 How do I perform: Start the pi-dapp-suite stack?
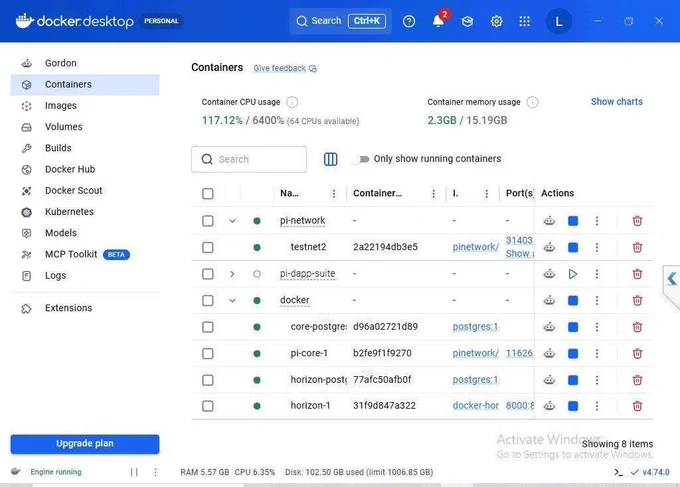point(573,274)
